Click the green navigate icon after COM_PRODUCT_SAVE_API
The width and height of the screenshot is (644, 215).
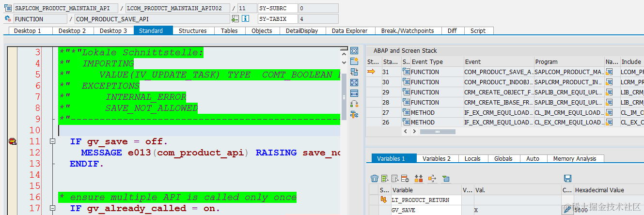click(x=235, y=19)
